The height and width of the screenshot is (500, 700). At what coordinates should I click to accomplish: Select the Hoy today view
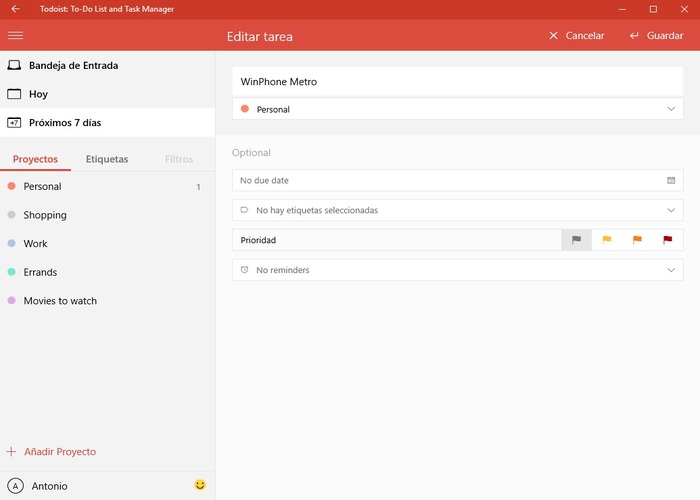coord(38,94)
